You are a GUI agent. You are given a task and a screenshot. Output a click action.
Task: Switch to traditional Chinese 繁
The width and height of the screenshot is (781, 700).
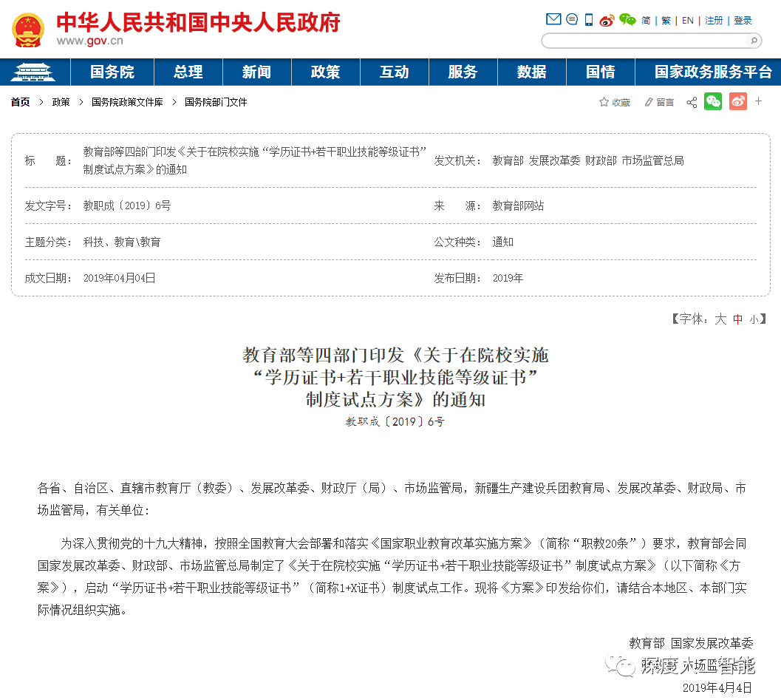tap(666, 21)
